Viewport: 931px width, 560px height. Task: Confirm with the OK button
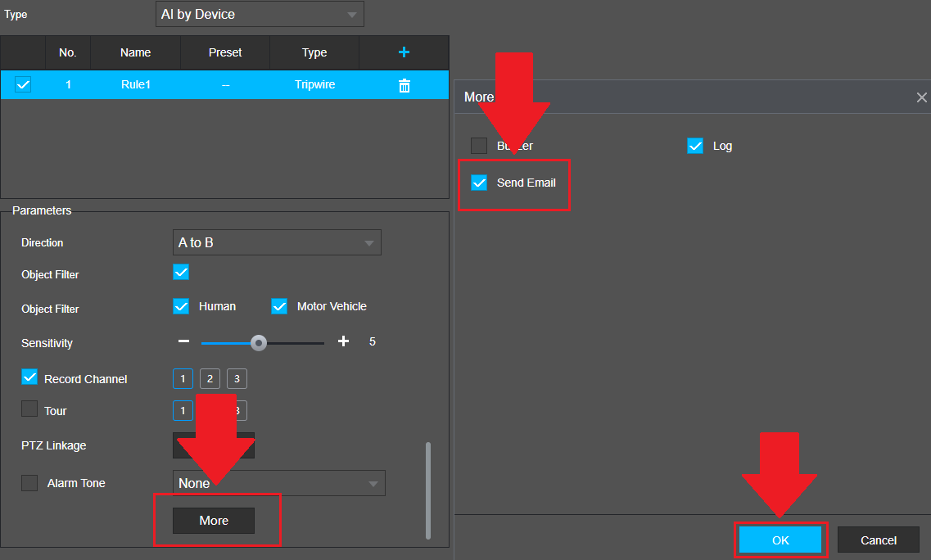click(x=780, y=540)
